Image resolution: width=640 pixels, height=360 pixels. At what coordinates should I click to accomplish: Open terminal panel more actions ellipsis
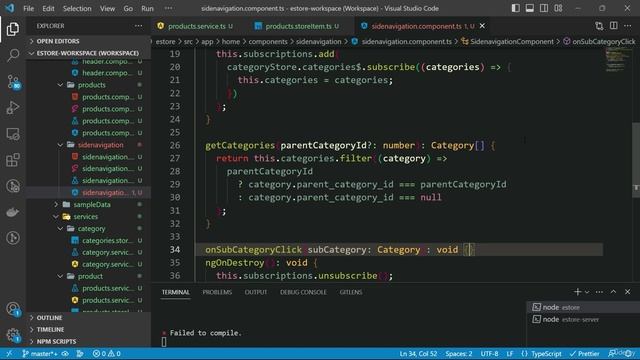point(599,292)
